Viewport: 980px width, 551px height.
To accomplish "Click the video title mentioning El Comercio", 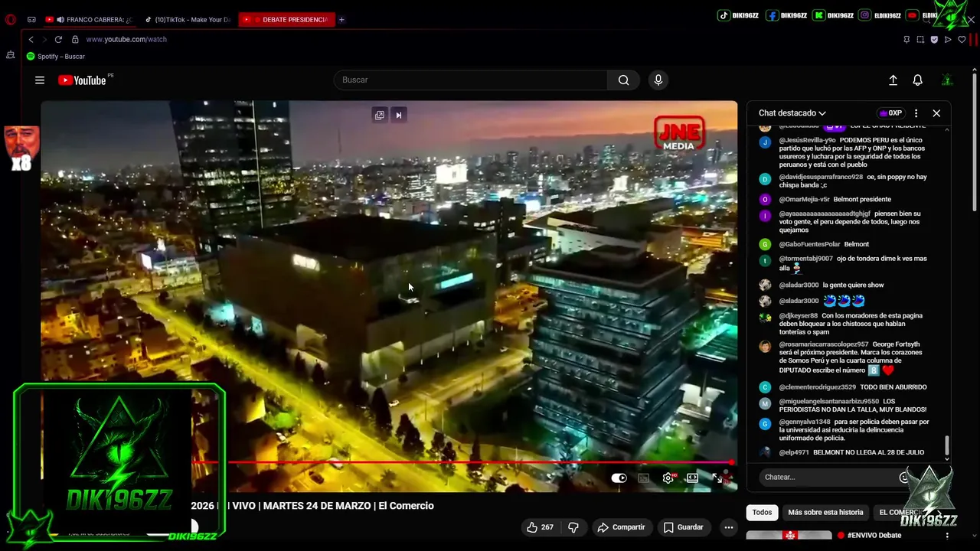I will [312, 506].
